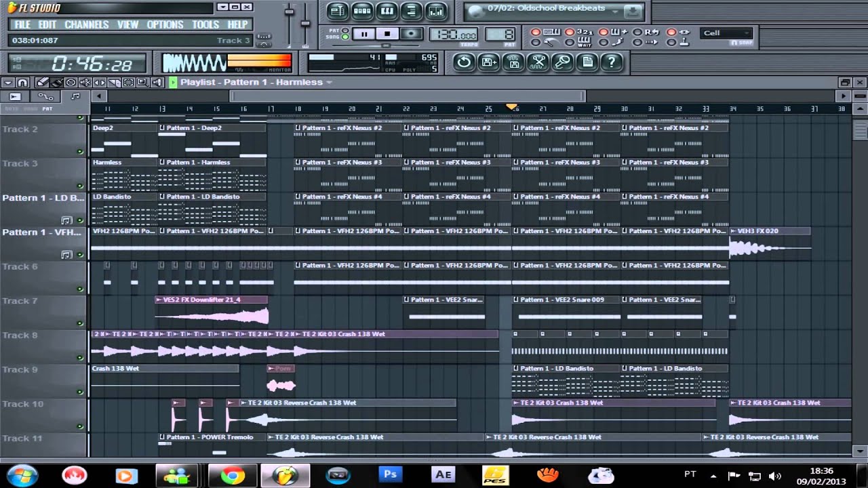The image size is (868, 488).
Task: Toggle typing keyboard to piano LED
Action: 536,32
